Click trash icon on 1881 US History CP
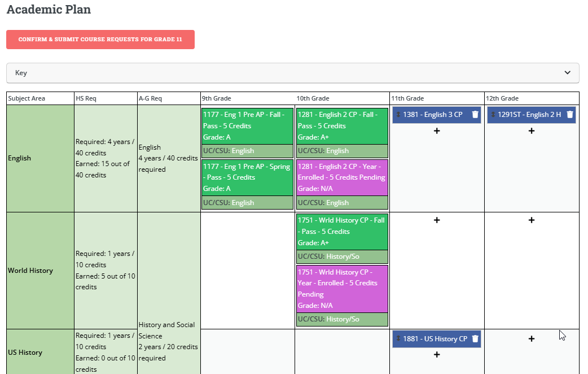 pos(475,339)
